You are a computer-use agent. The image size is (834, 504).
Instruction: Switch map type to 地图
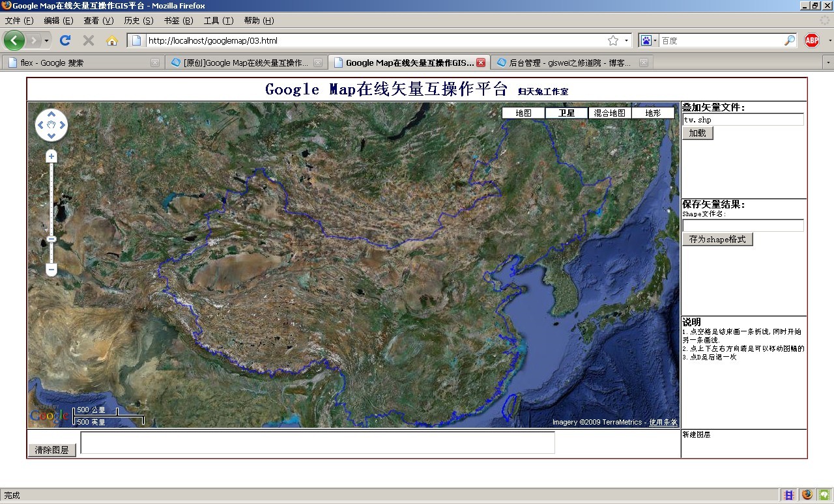point(523,113)
